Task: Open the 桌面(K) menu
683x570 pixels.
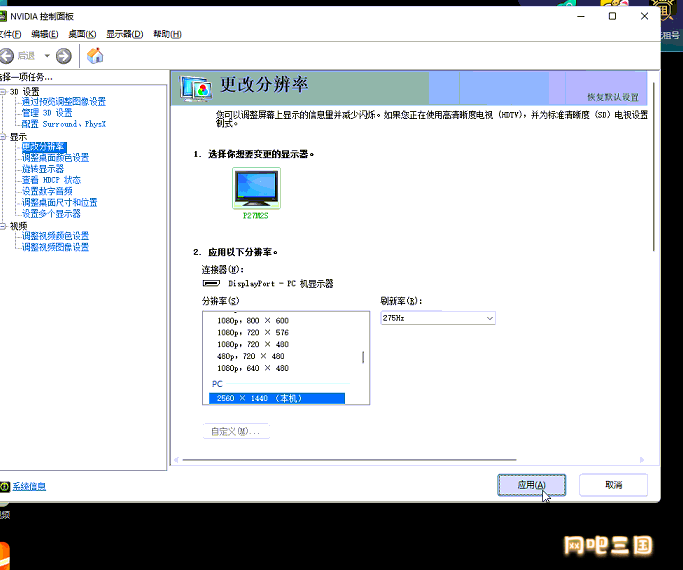Action: click(82, 34)
